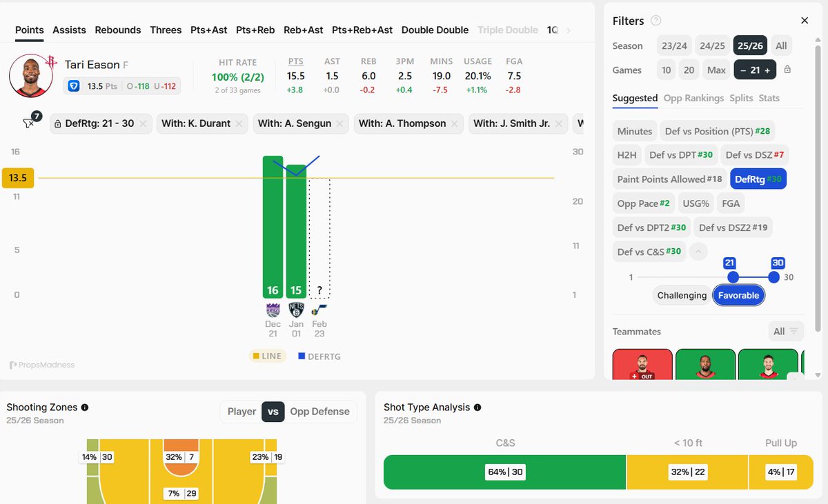This screenshot has height=504, width=828.
Task: Open the Teammates All dropdown
Action: 787,332
